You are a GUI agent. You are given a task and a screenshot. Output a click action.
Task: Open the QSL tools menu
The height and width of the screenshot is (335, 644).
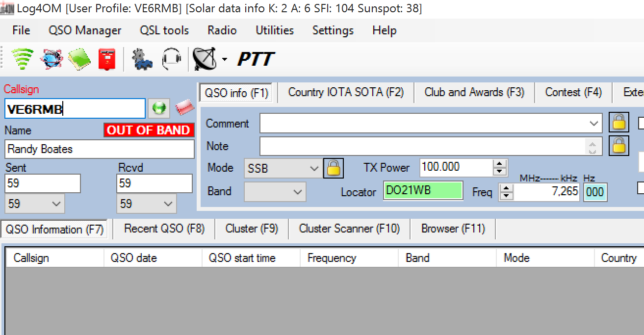click(x=164, y=30)
